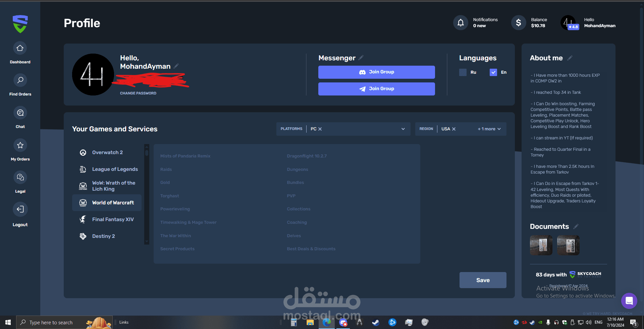644x329 pixels.
Task: Open Steam from the taskbar
Action: [x=376, y=322]
